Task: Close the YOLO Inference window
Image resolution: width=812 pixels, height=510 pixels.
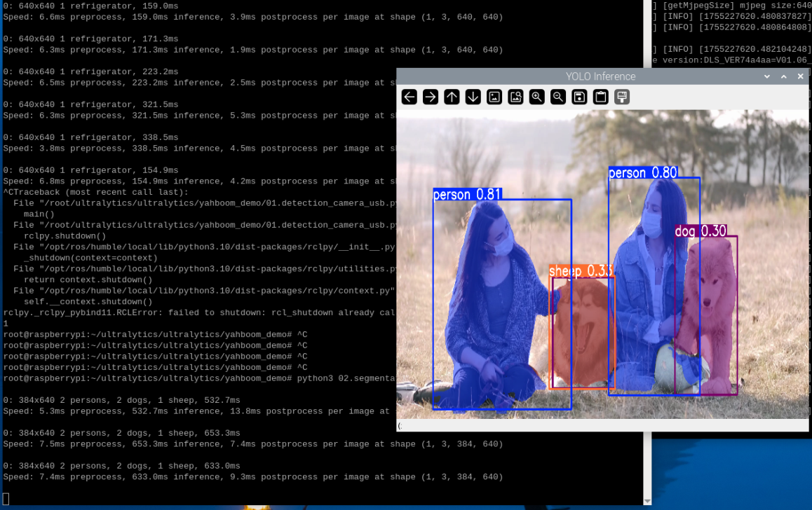Action: (x=801, y=76)
